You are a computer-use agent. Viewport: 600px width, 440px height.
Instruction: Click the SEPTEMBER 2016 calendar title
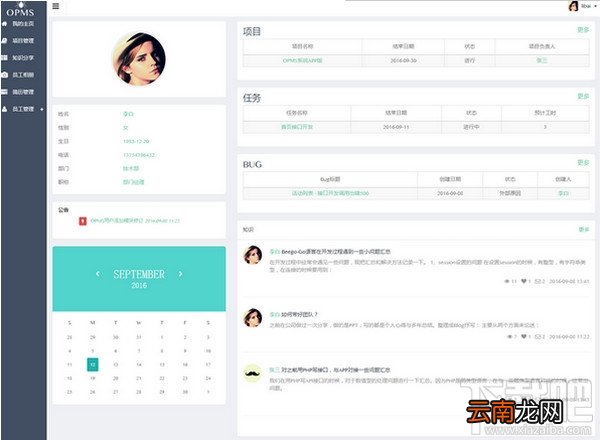point(139,279)
